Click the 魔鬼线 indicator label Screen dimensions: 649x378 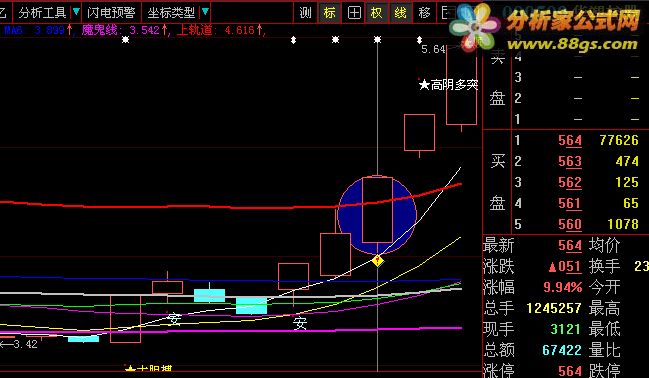[99, 30]
